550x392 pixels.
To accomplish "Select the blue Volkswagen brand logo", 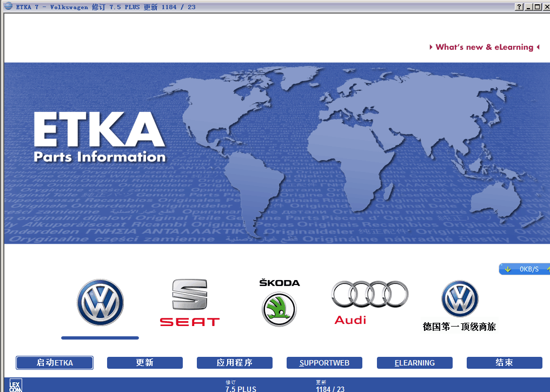I will point(100,302).
